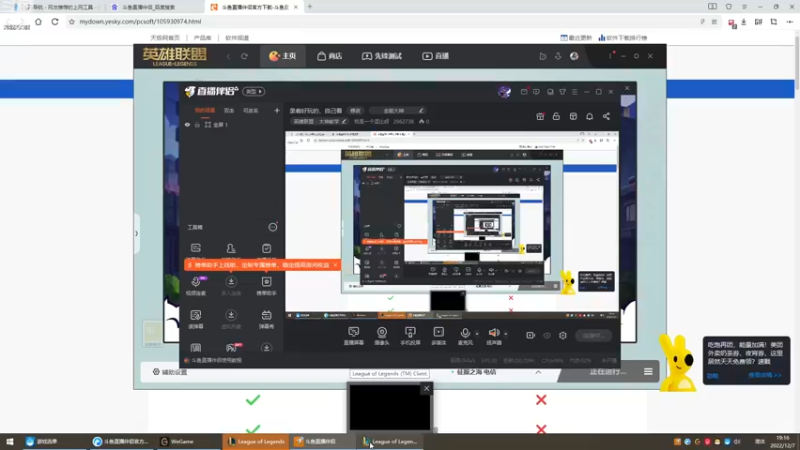This screenshot has height=450, width=800.
Task: Open the 手机投屏 phone casting source
Action: [410, 336]
